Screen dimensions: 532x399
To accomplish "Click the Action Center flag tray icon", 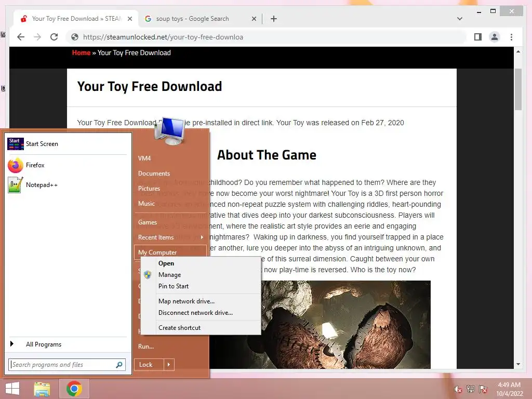I will point(483,389).
